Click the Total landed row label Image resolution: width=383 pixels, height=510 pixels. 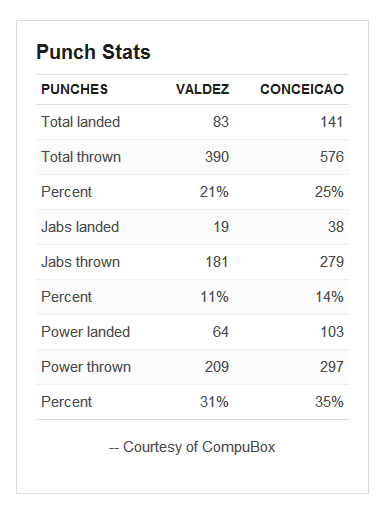pyautogui.click(x=80, y=122)
